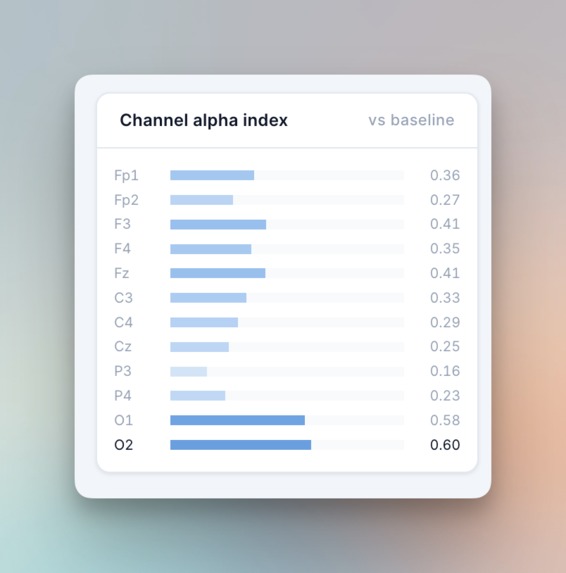Click the C3 channel label
The image size is (566, 573).
[123, 298]
